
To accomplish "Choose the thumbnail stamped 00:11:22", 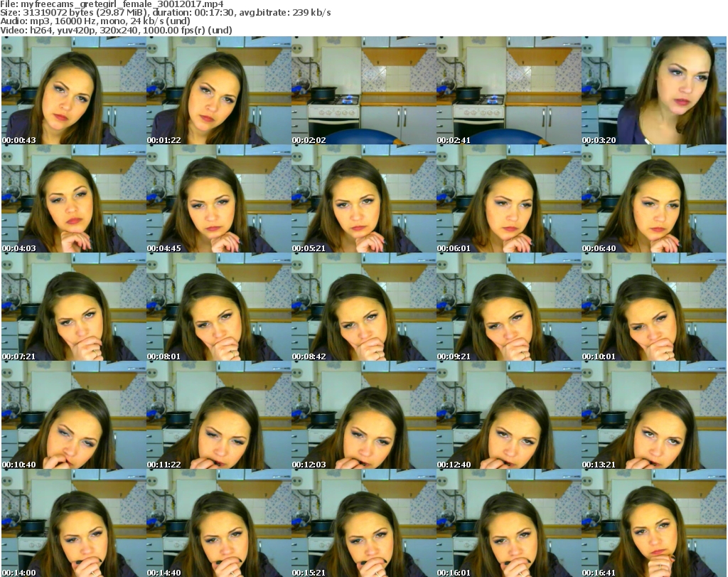I will [x=219, y=415].
